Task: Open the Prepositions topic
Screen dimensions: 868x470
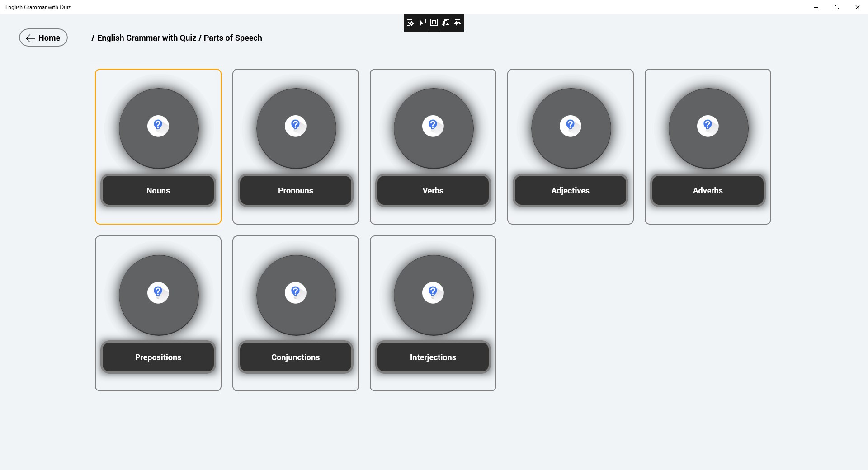Action: point(158,357)
